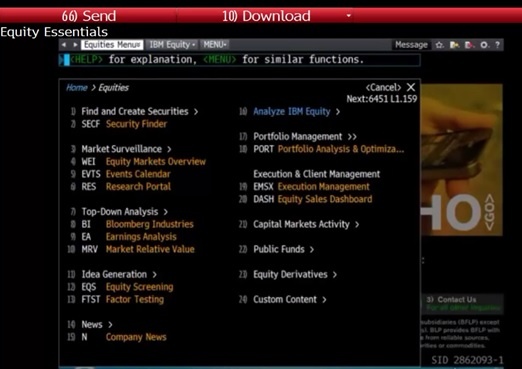
Task: Open RES Research Portal
Action: click(126, 187)
